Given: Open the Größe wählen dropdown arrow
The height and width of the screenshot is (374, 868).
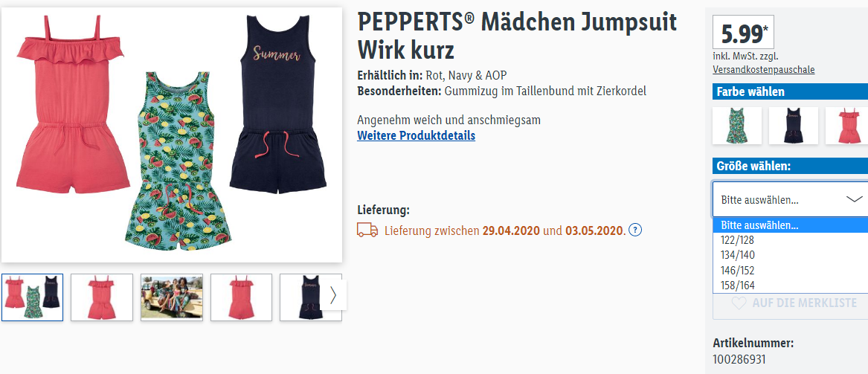Looking at the screenshot, I should [x=854, y=199].
